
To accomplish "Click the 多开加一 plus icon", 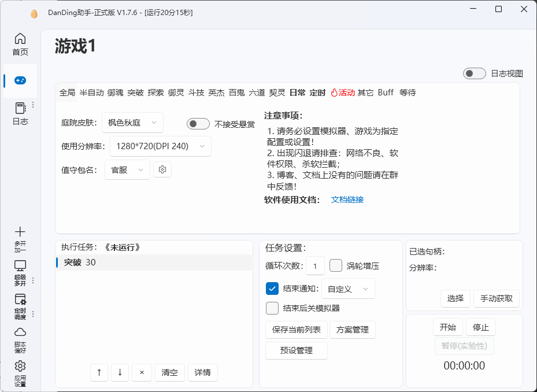I will (20, 232).
